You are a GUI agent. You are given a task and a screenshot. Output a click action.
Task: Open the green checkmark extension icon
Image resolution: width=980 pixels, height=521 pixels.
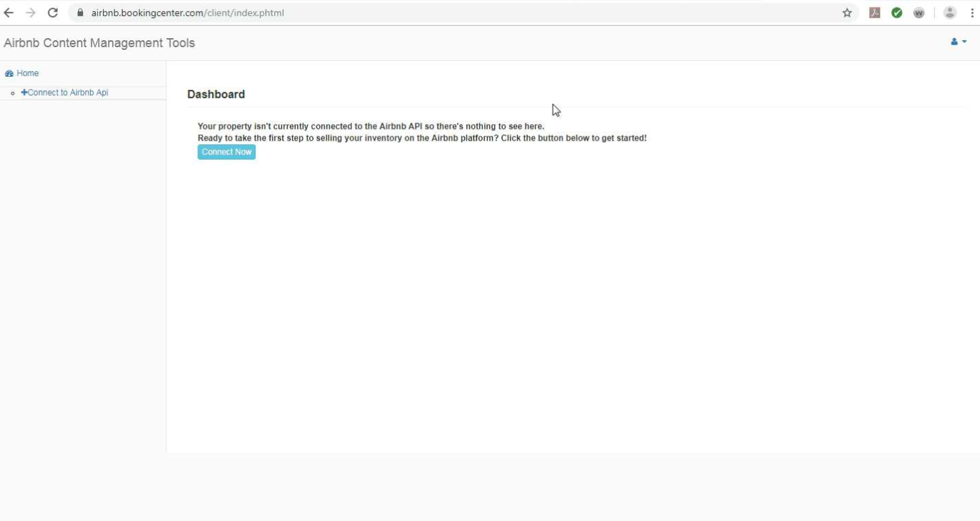(x=897, y=12)
